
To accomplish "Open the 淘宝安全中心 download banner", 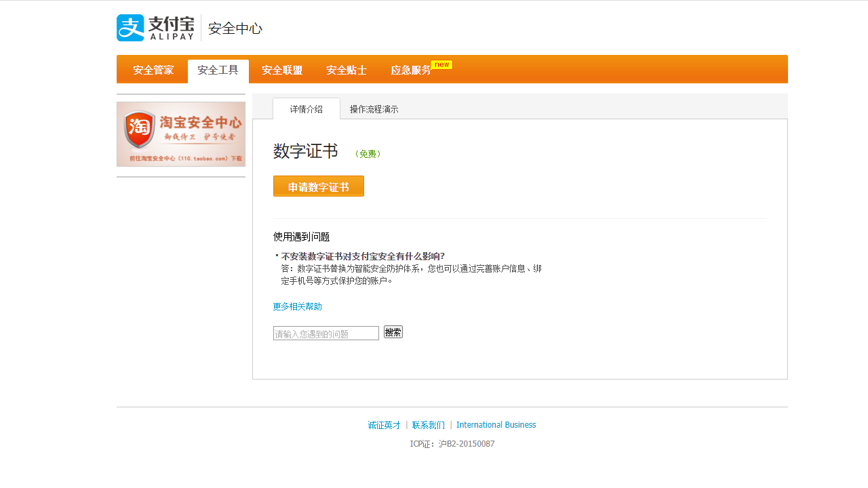I will 180,134.
